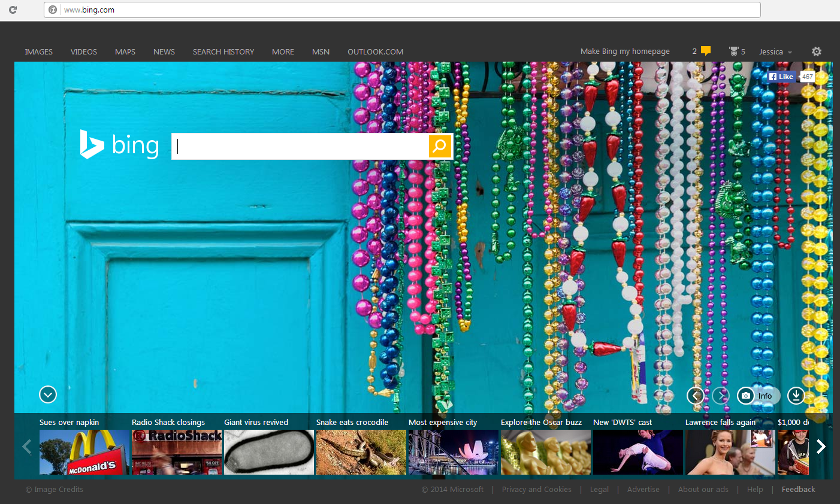Open the Radio Shack closings thumbnail
840x504 pixels.
tap(177, 452)
